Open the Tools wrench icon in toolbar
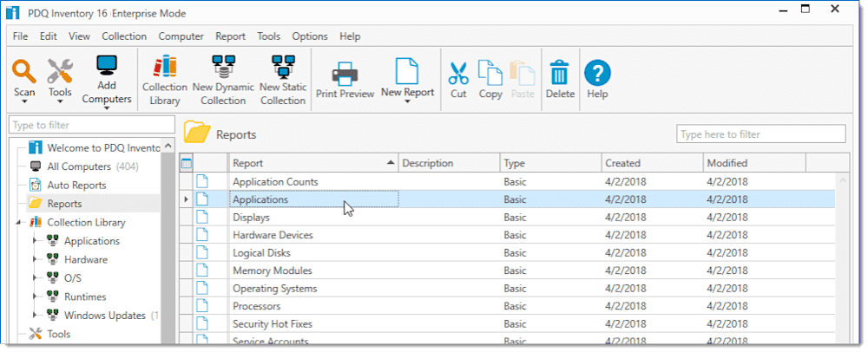Screen dimensions: 868x352 [60, 72]
